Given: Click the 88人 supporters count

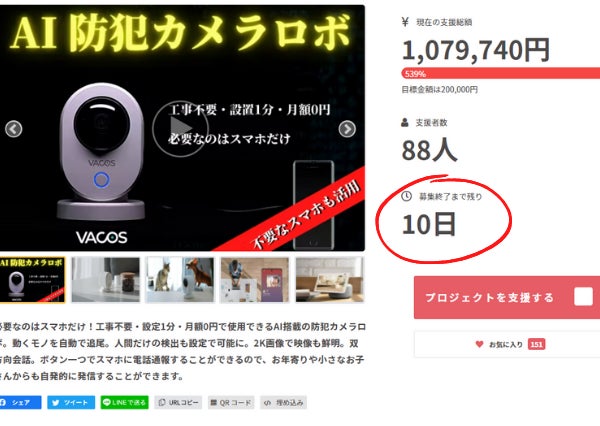Looking at the screenshot, I should 429,150.
